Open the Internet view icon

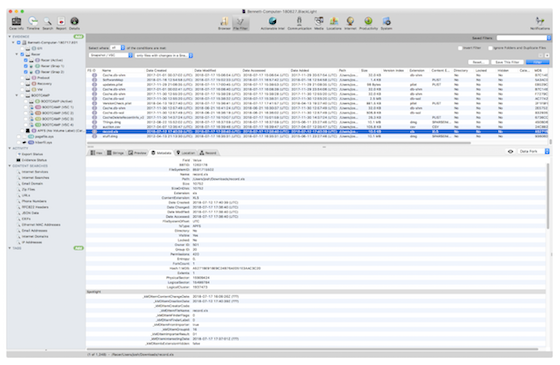(x=350, y=21)
